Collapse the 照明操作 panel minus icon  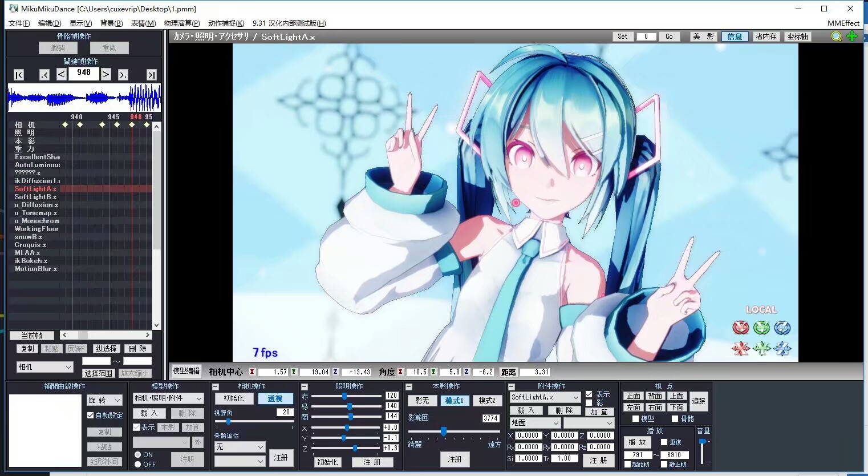(x=305, y=387)
